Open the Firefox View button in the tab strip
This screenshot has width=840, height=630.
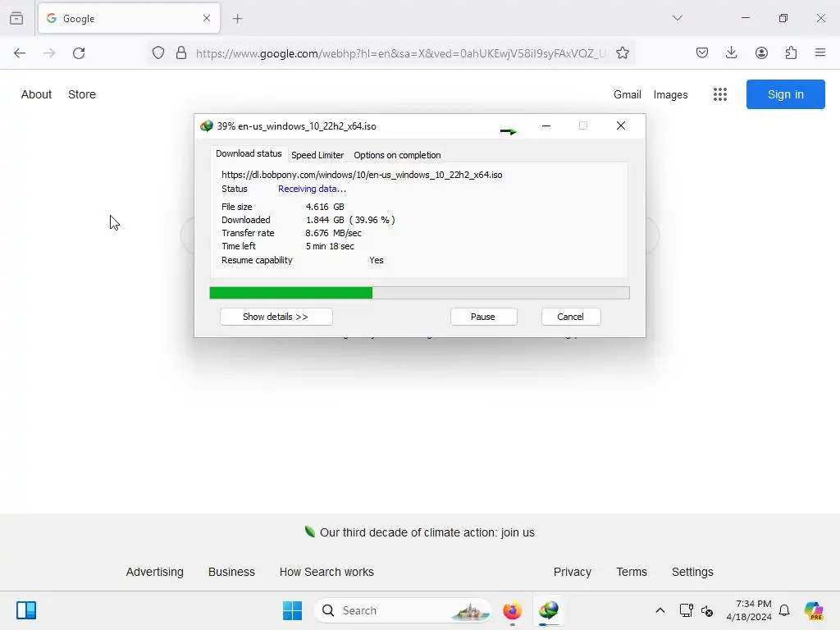16,18
